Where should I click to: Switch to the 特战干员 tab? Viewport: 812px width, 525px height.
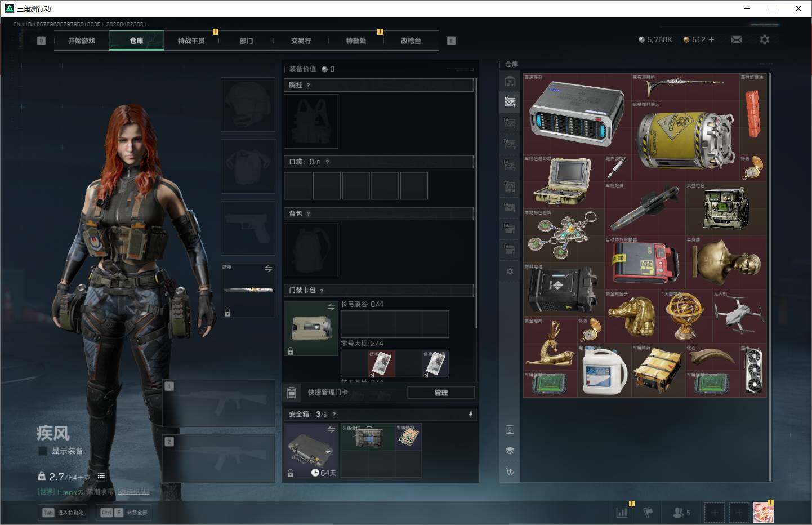(x=191, y=41)
